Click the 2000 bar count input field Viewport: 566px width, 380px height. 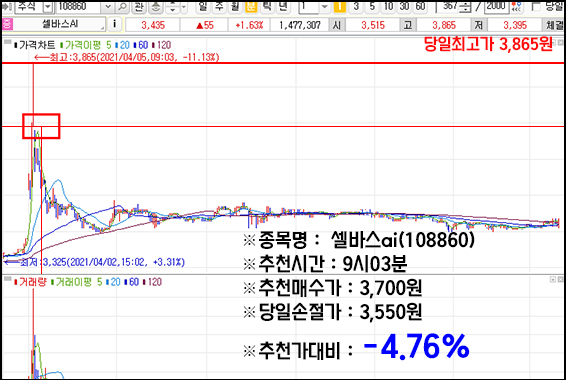(496, 6)
